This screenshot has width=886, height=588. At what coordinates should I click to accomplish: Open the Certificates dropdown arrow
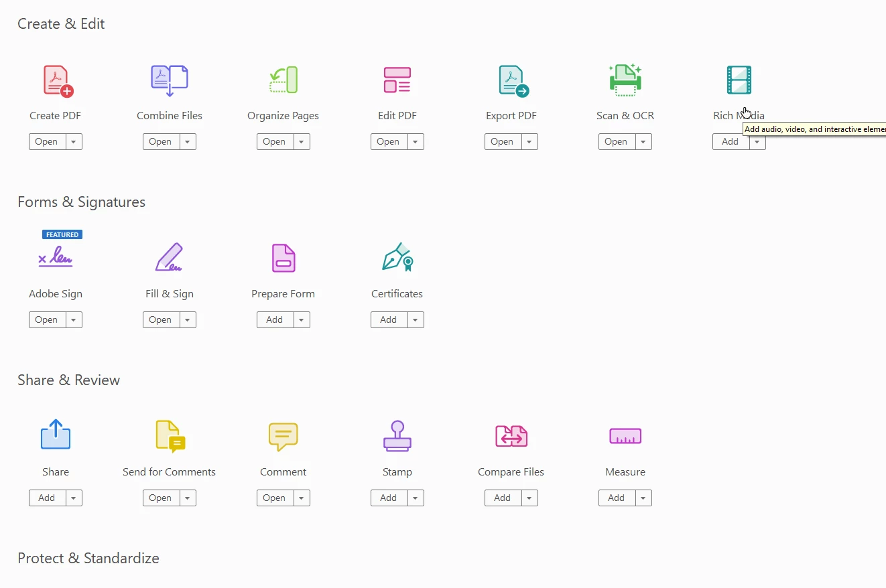coord(416,319)
